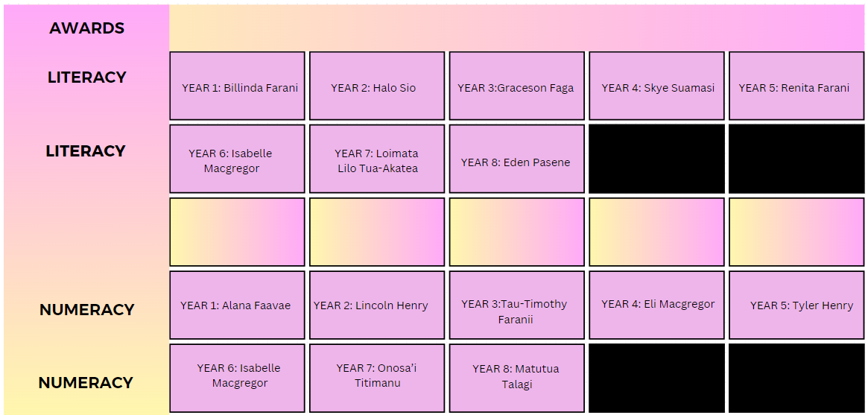The image size is (868, 415).
Task: Click the 'YEAR 1: Alana Faavae' cell
Action: click(237, 305)
